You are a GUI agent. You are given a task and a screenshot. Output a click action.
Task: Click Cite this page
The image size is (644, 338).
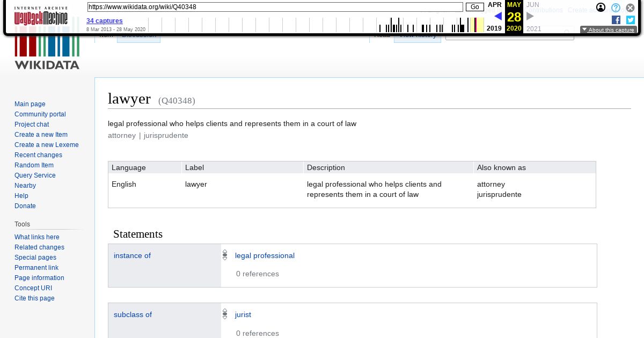tap(34, 298)
